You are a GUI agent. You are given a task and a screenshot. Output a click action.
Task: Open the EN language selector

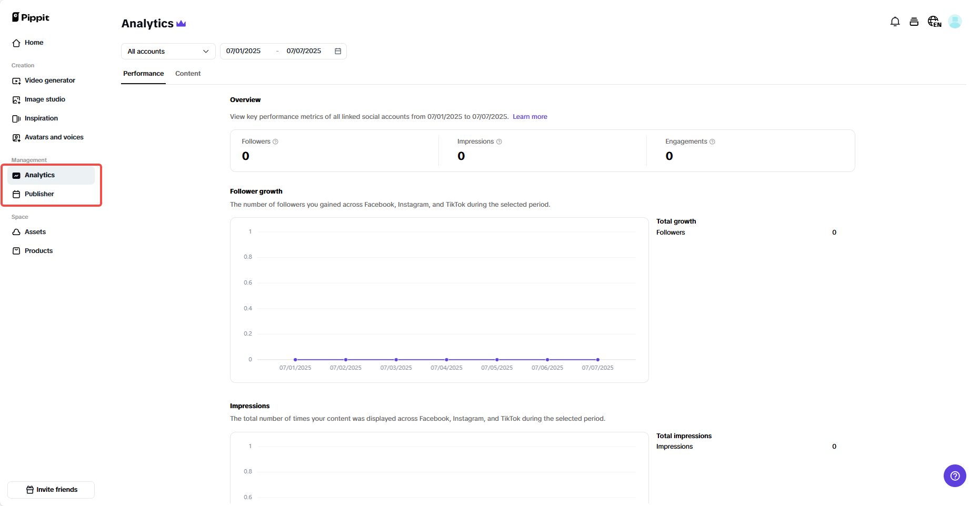(x=934, y=21)
